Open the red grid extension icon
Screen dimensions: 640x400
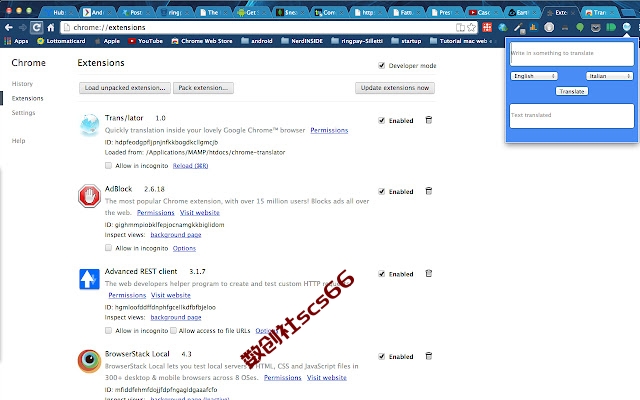[487, 27]
